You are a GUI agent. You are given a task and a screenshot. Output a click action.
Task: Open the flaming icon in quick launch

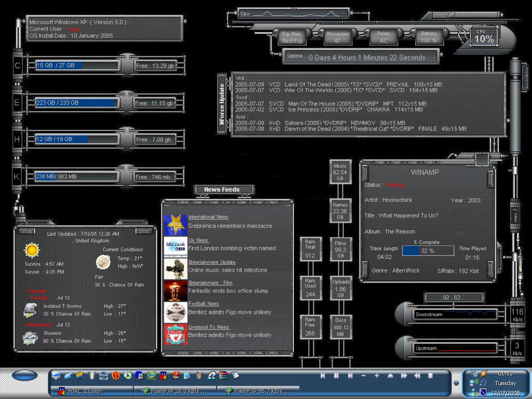175,375
